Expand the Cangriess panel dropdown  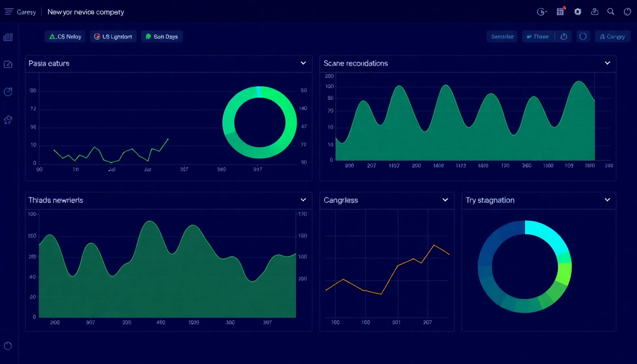[x=445, y=200]
